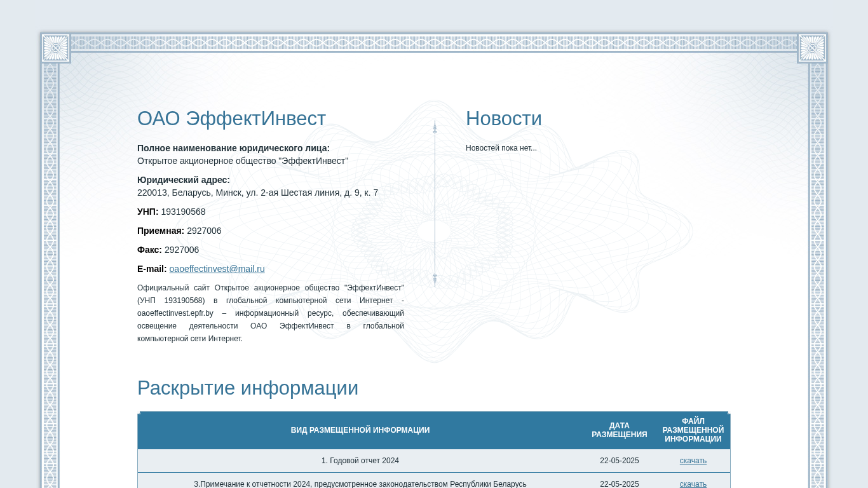Click the Раскрытие информации section heading
868x488 pixels.
pyautogui.click(x=247, y=388)
